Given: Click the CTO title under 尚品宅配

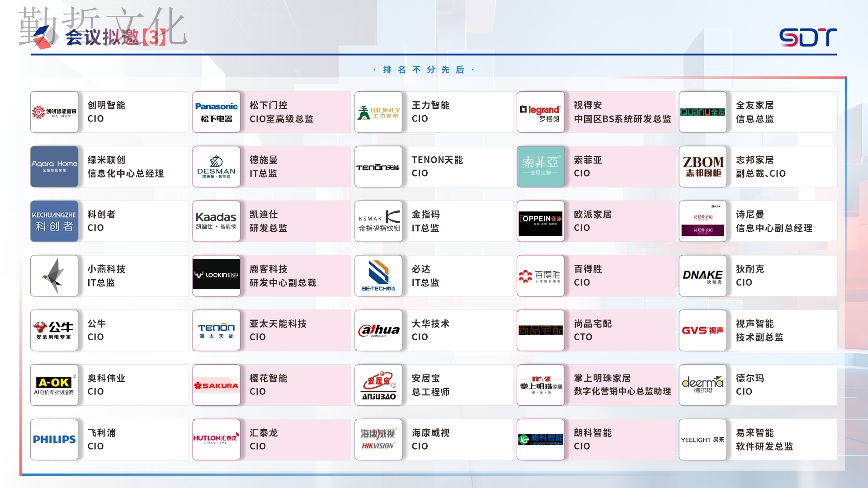Looking at the screenshot, I should point(583,337).
